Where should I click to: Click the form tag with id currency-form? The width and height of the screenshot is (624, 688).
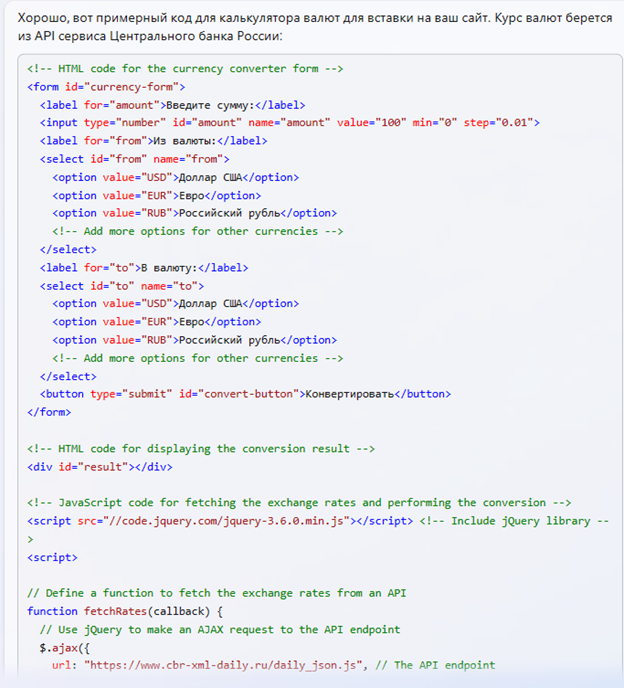point(106,86)
